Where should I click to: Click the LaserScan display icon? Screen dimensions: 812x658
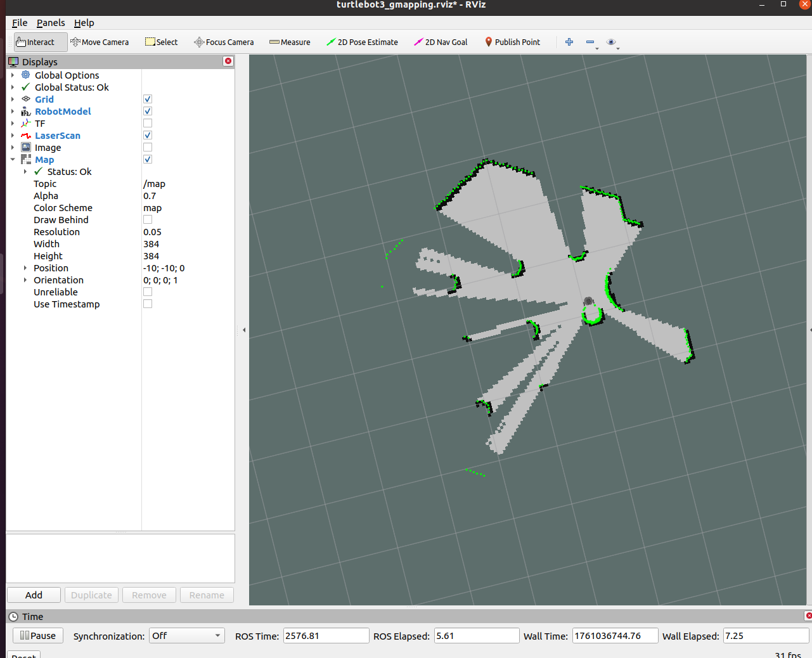pyautogui.click(x=26, y=135)
